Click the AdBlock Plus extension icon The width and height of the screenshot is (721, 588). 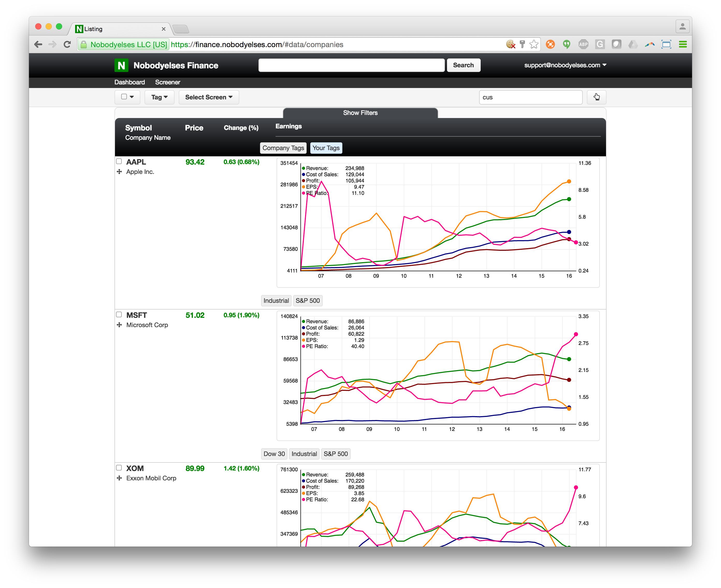click(x=583, y=44)
